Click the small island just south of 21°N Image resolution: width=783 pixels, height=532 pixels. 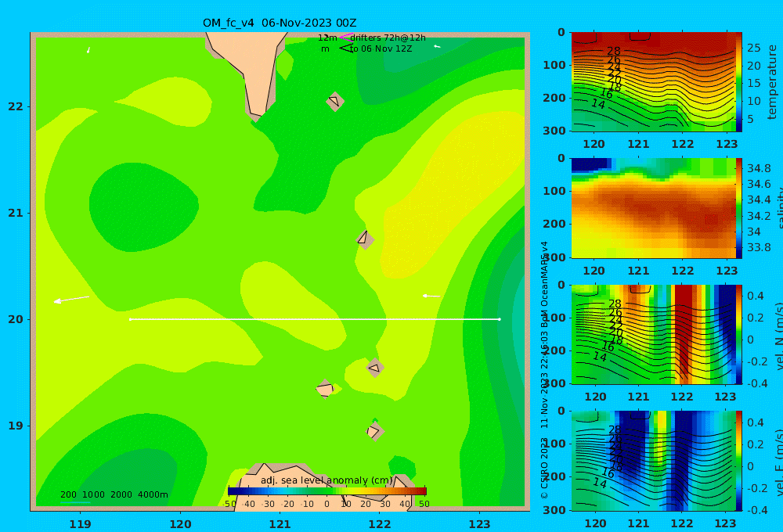[365, 239]
